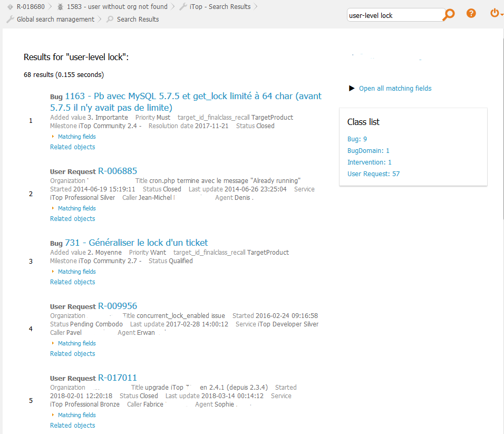Open breadcrumb R-018680
Screen dimensions: 504x434
pyautogui.click(x=31, y=7)
